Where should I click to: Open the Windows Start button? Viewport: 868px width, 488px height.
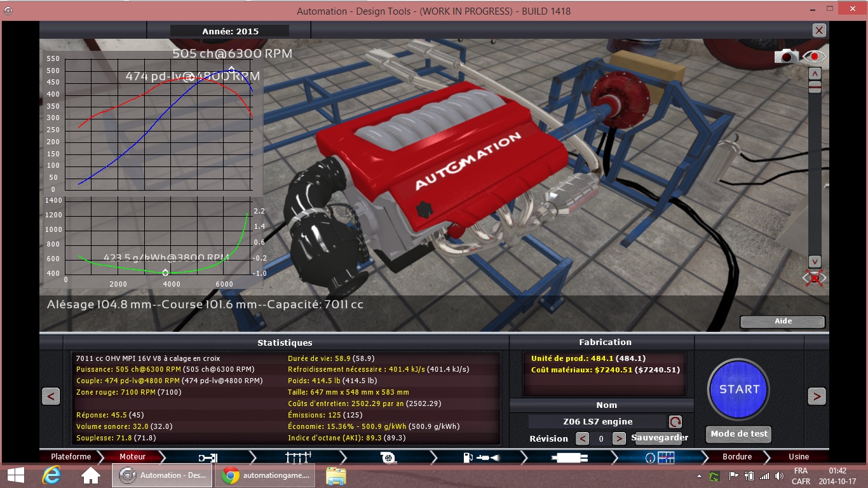pyautogui.click(x=15, y=475)
